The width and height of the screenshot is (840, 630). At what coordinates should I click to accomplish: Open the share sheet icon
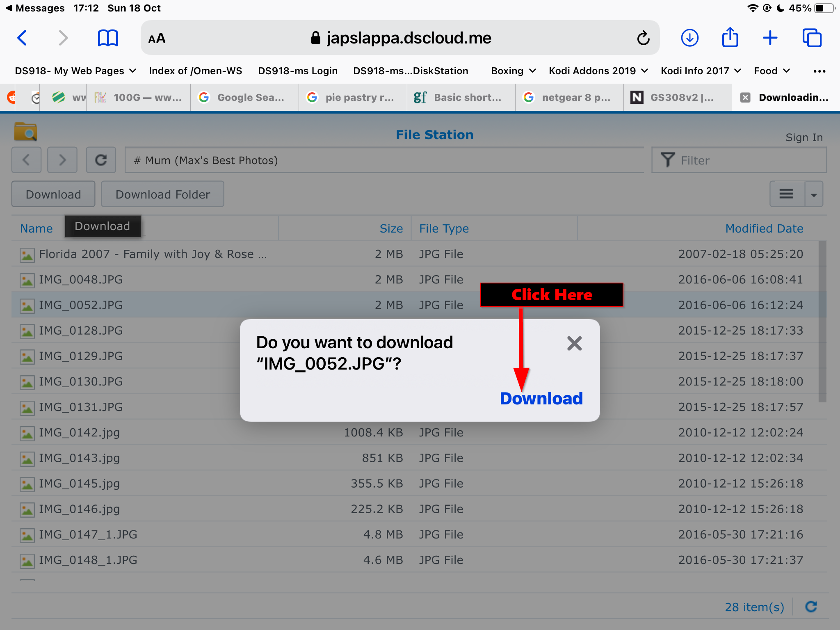click(730, 37)
